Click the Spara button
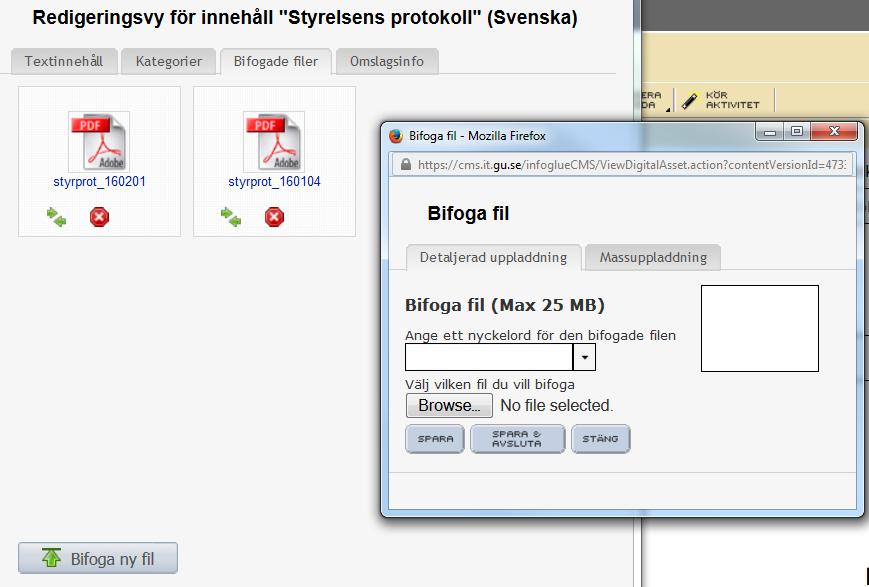869x587 pixels. click(x=435, y=439)
